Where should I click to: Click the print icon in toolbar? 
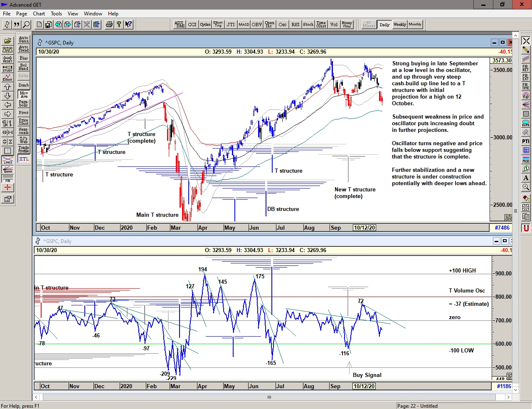109,25
